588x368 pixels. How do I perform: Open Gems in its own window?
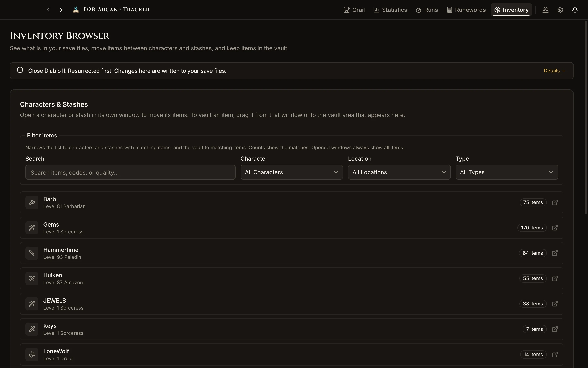tap(555, 228)
